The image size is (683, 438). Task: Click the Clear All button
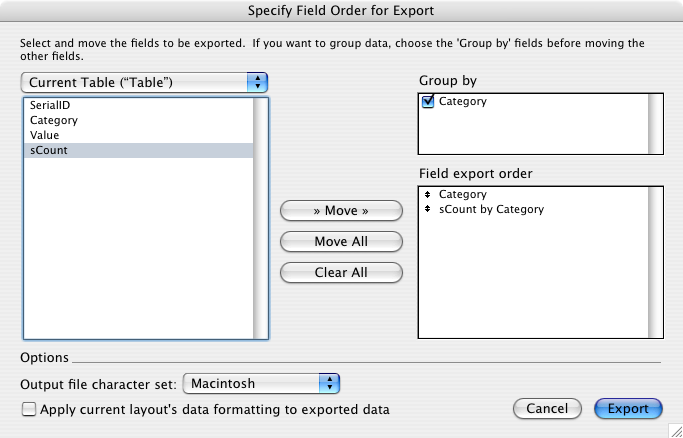[x=341, y=273]
